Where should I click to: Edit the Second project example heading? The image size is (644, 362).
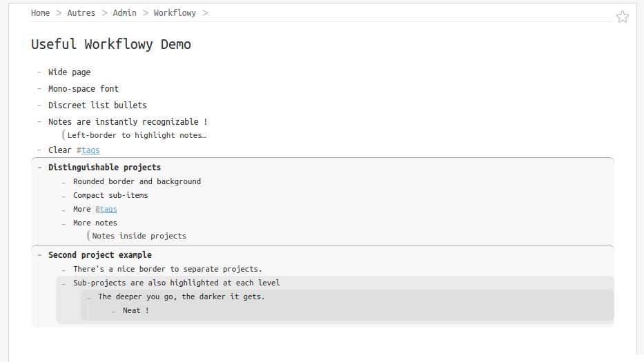point(100,255)
